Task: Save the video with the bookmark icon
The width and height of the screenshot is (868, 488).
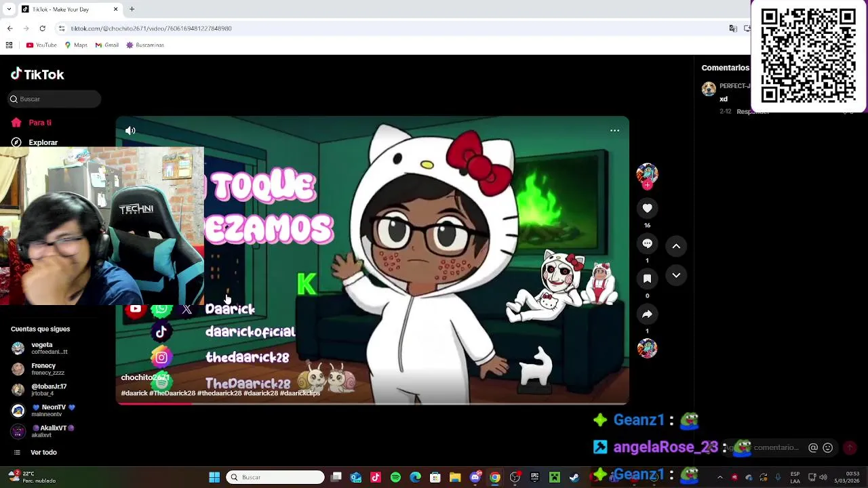Action: coord(647,279)
